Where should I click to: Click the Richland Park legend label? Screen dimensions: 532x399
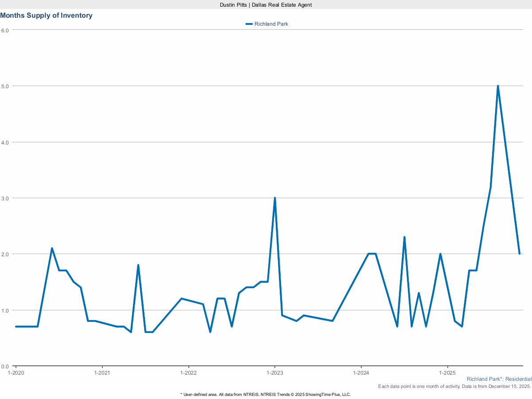[271, 24]
